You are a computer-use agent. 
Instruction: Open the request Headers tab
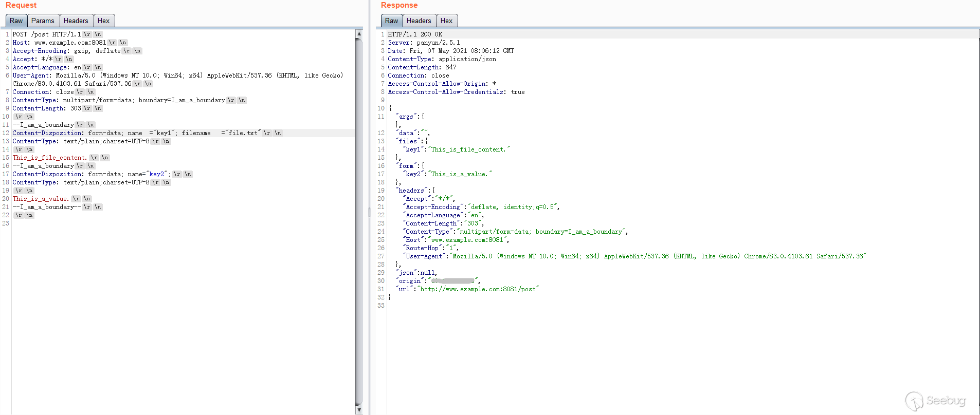click(76, 21)
